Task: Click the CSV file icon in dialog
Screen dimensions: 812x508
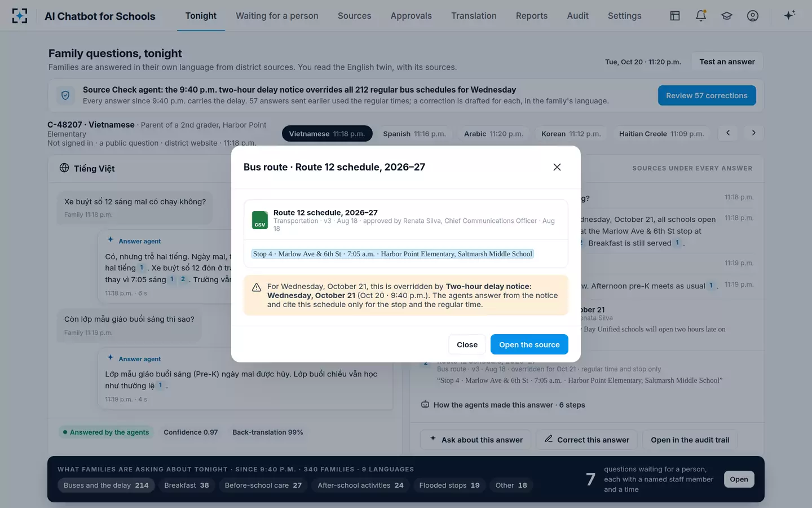Action: pos(260,220)
